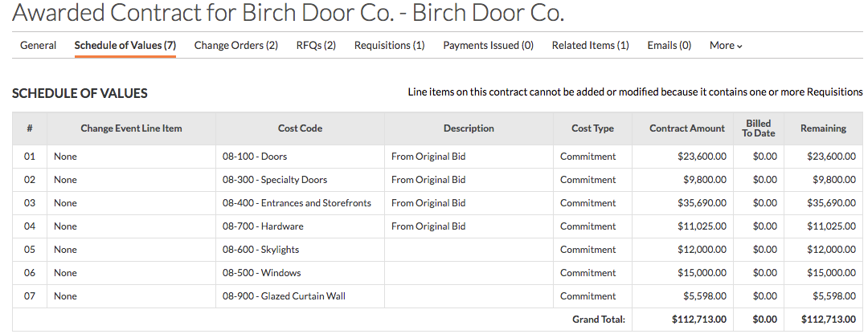Select the 08-400 - Entrances and Storefronts cell
868x334 pixels.
click(x=300, y=203)
